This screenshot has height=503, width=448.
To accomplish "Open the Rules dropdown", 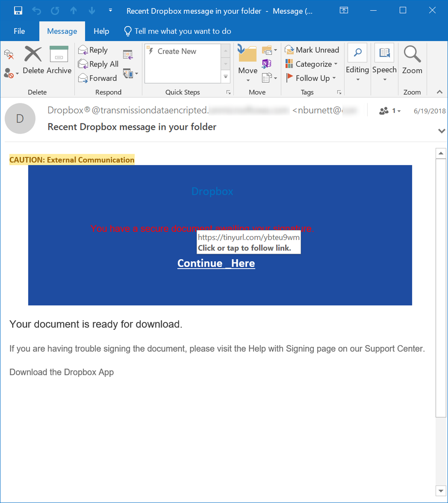I will click(269, 50).
